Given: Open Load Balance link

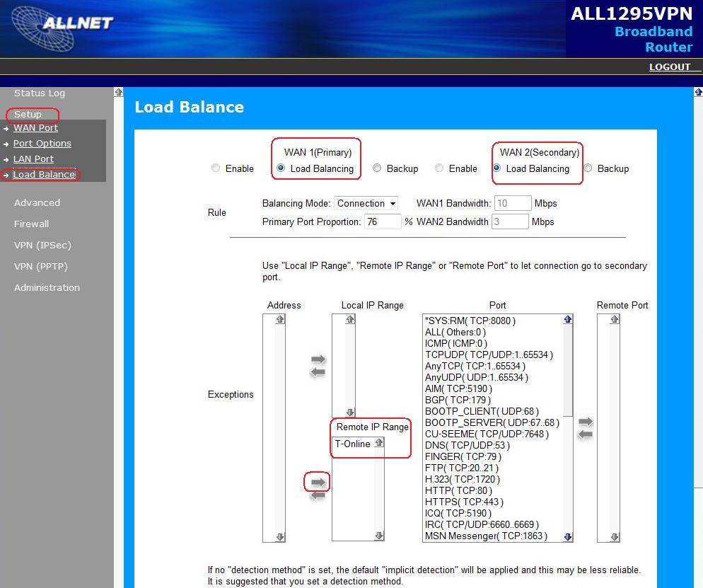Looking at the screenshot, I should (45, 175).
